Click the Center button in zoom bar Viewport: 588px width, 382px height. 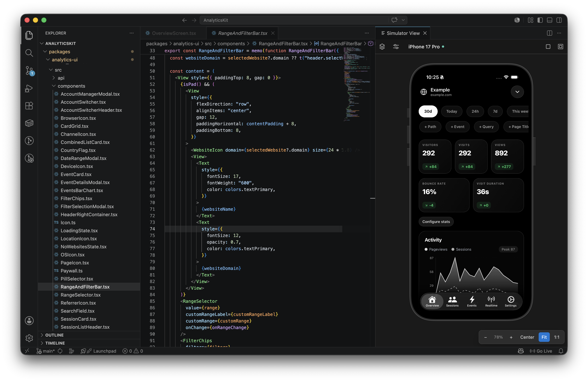527,337
